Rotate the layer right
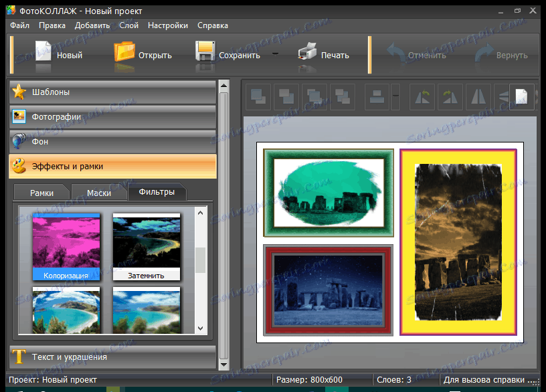546x392 pixels. point(450,97)
